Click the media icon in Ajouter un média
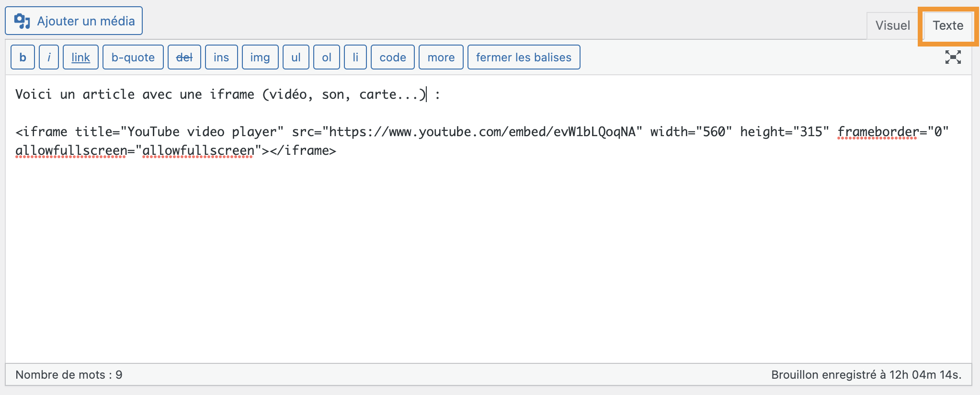The image size is (980, 395). (22, 21)
